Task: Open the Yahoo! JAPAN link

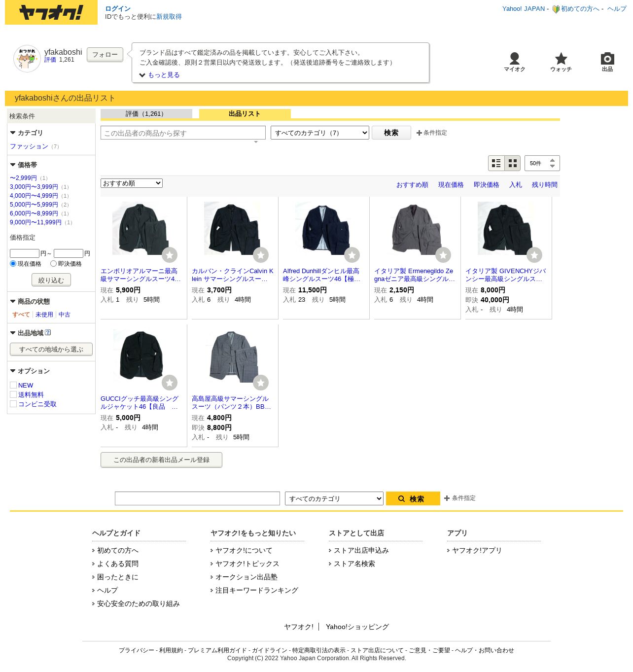Action: pos(524,9)
